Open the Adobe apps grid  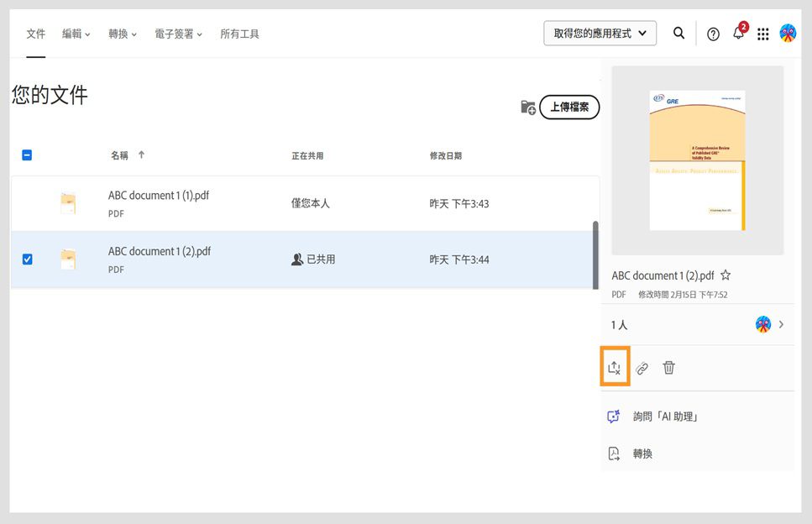tap(762, 34)
